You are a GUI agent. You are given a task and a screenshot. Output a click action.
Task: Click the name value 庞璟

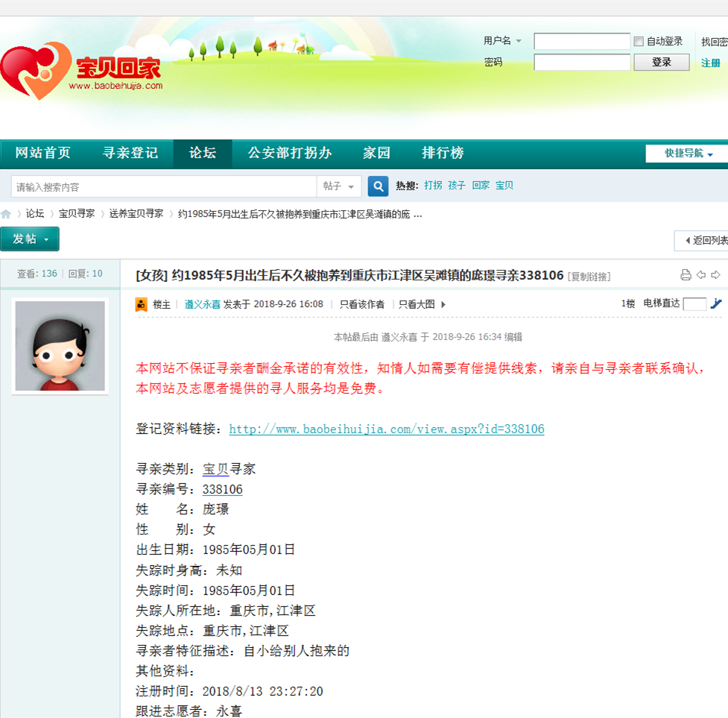coord(215,509)
